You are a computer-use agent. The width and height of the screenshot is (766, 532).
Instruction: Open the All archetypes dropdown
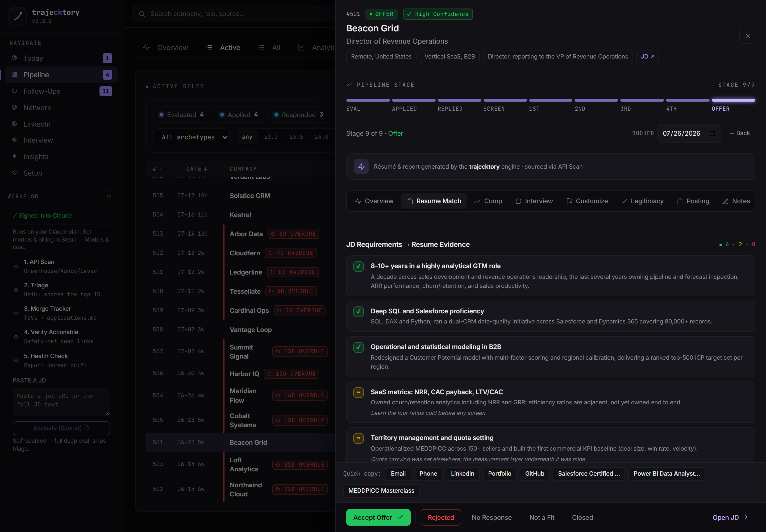pos(192,137)
